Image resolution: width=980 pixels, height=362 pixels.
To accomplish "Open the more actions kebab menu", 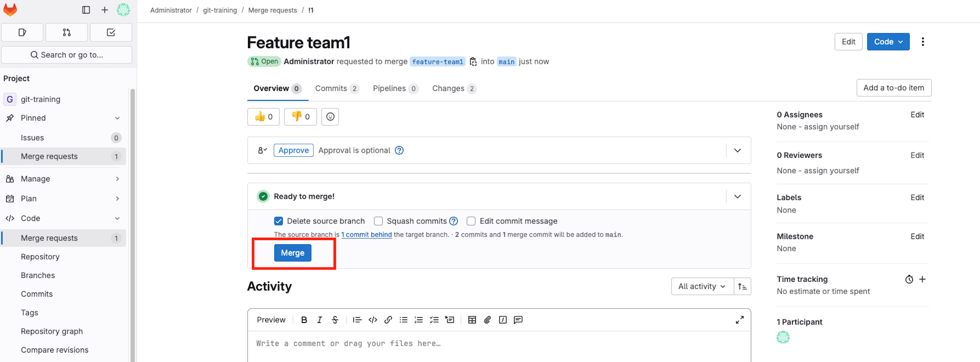I will click(x=922, y=42).
